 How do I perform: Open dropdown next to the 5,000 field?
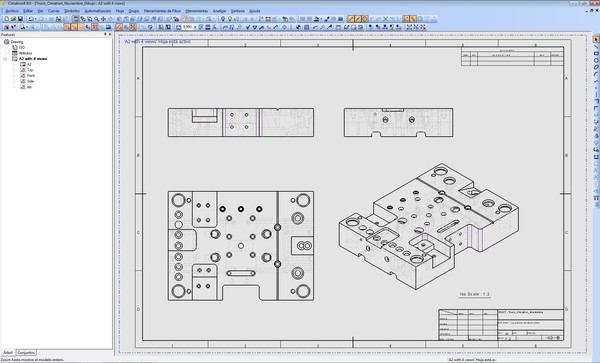tap(195, 27)
